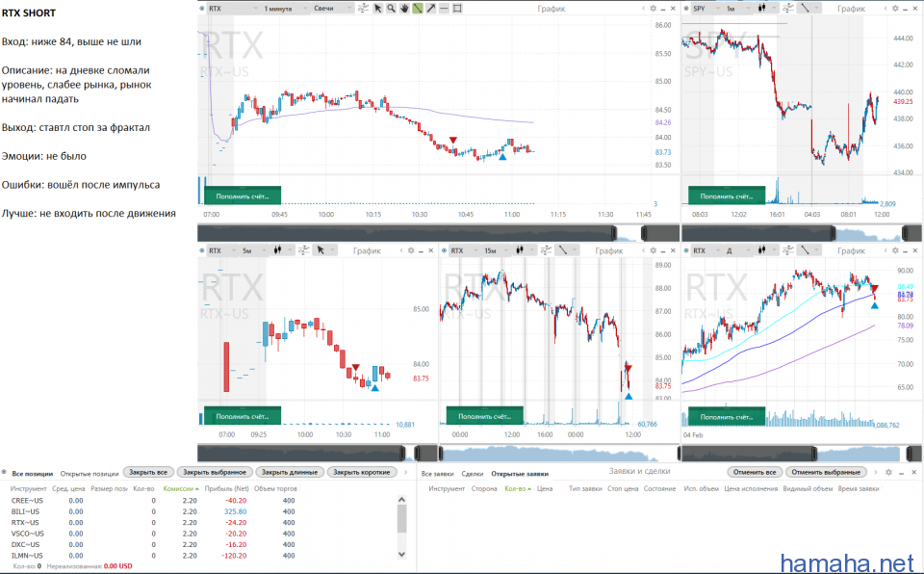Image resolution: width=924 pixels, height=574 pixels.
Task: Open settings gear of the orders panel
Action: tap(888, 472)
